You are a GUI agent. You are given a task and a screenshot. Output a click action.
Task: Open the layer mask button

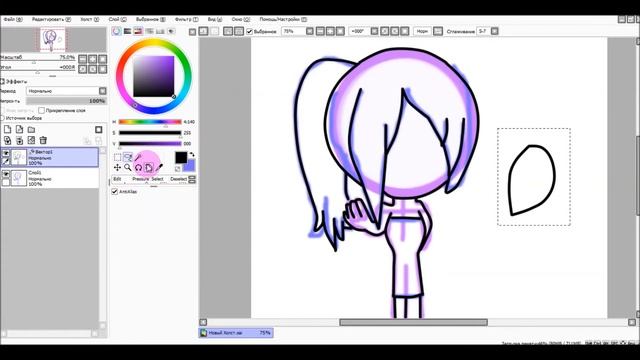98,129
